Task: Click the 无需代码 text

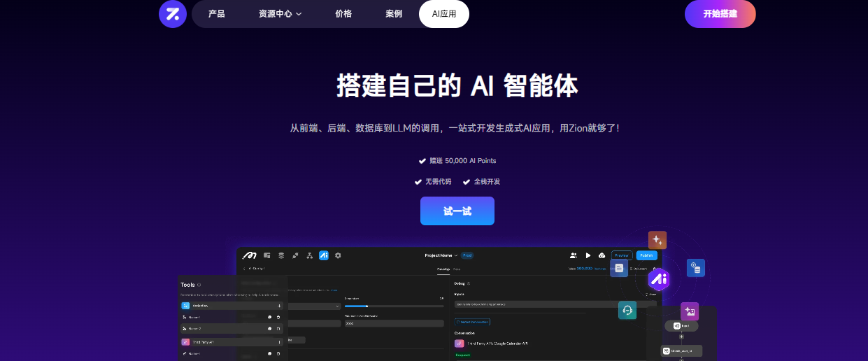Action: 439,182
